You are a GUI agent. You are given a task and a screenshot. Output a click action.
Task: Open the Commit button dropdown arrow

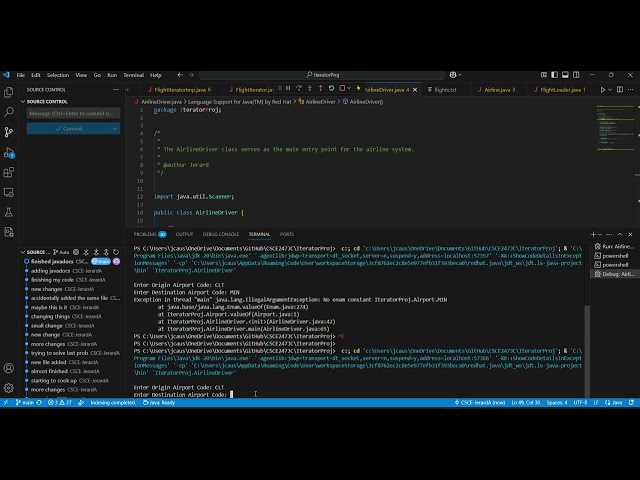pos(115,129)
